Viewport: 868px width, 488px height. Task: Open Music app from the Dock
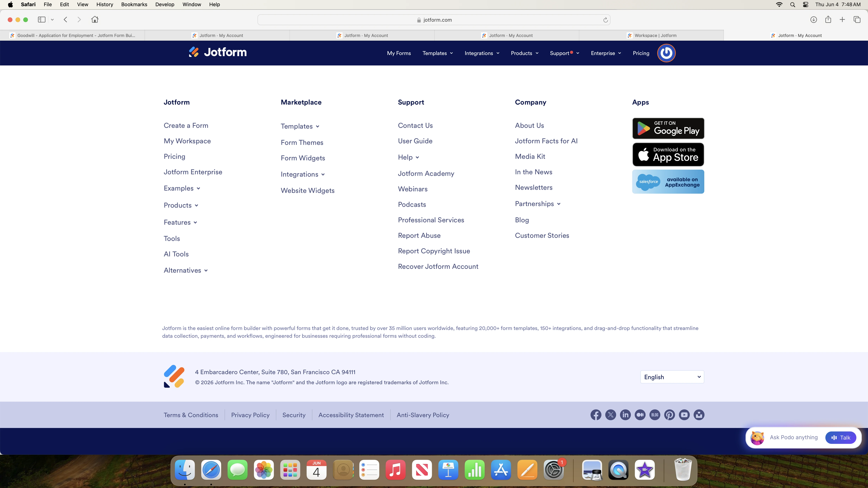point(395,470)
